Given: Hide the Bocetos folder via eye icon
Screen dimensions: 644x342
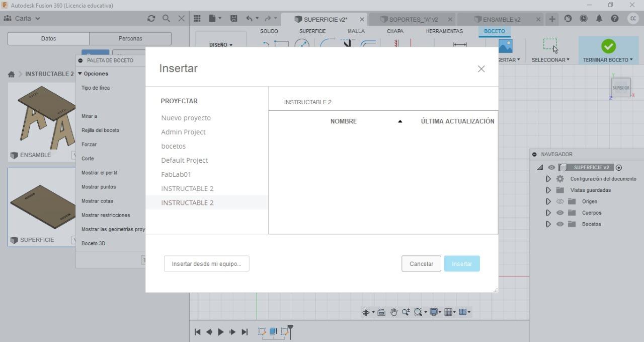Looking at the screenshot, I should tap(560, 224).
